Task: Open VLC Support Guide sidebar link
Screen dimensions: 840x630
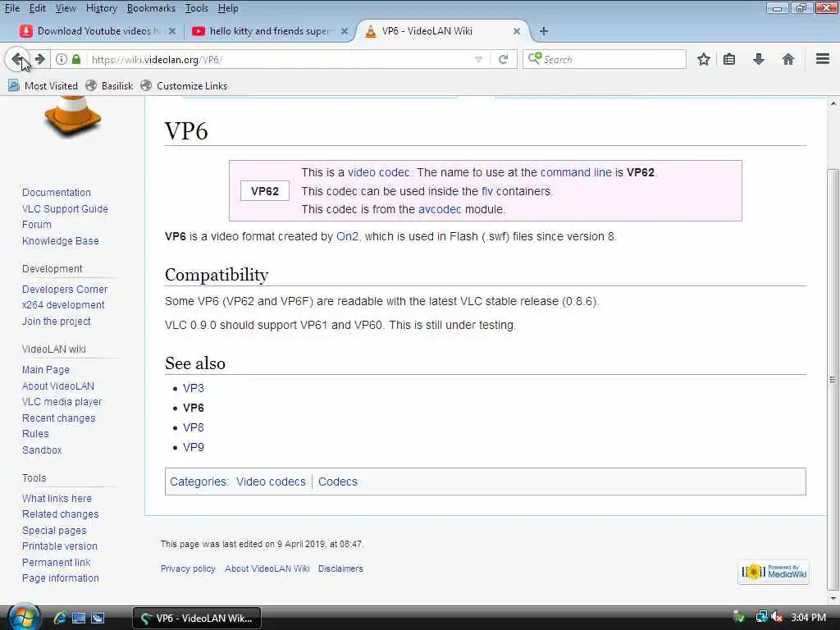Action: pos(65,209)
